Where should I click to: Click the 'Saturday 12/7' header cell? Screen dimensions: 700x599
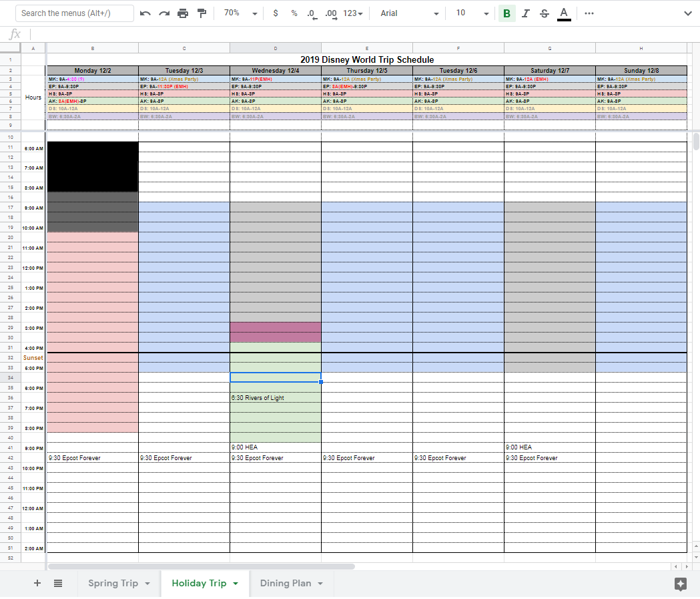550,71
